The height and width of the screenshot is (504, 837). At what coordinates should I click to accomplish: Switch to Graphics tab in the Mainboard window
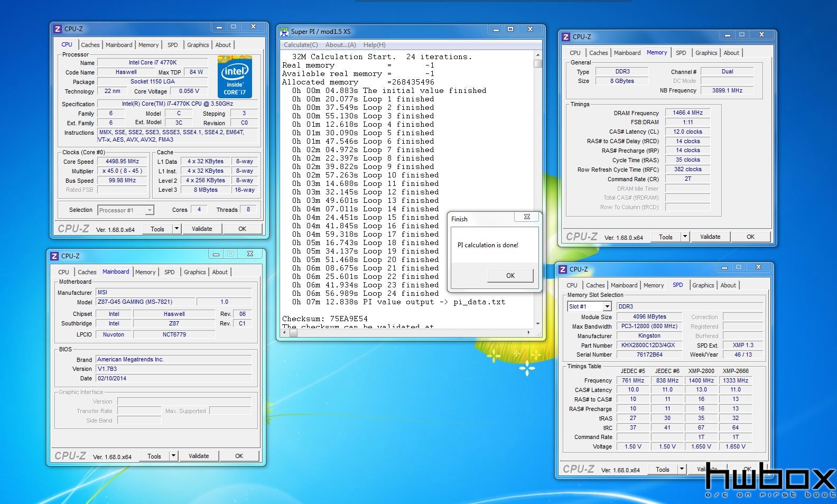pos(195,272)
